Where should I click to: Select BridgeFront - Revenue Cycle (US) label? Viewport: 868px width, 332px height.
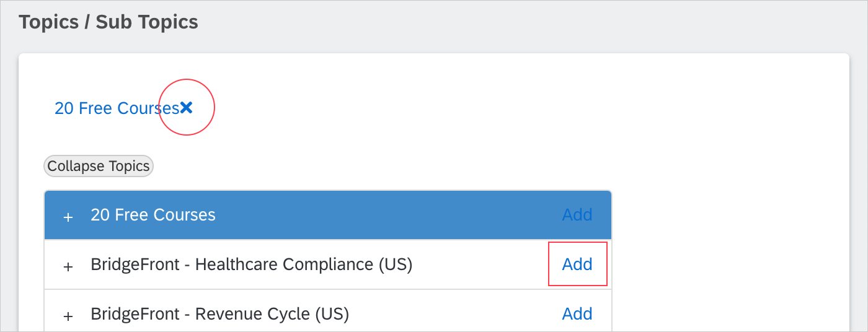coord(219,314)
